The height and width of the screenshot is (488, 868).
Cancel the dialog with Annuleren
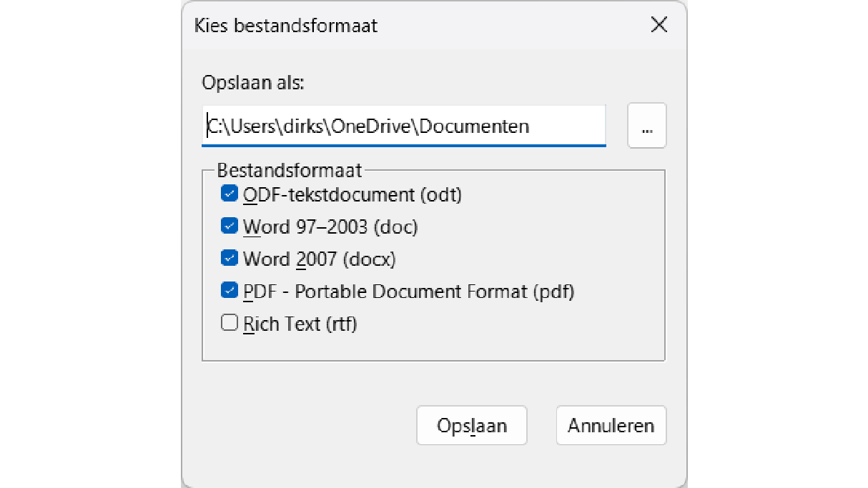(611, 425)
